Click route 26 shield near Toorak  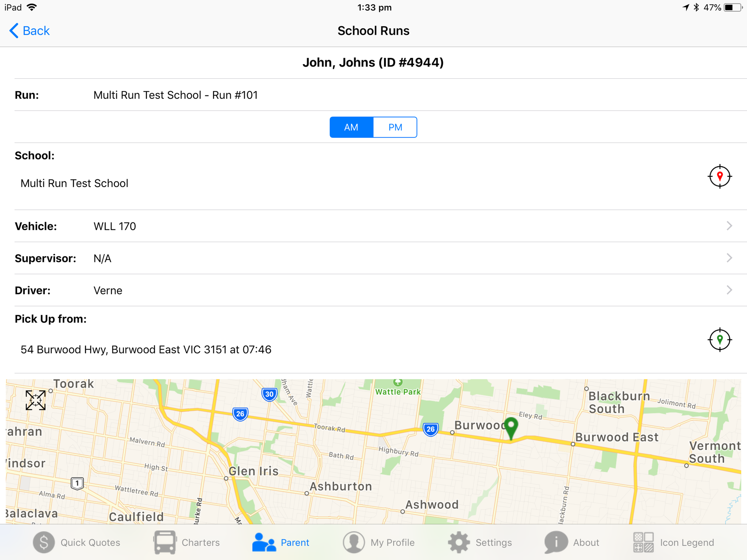[x=240, y=414]
